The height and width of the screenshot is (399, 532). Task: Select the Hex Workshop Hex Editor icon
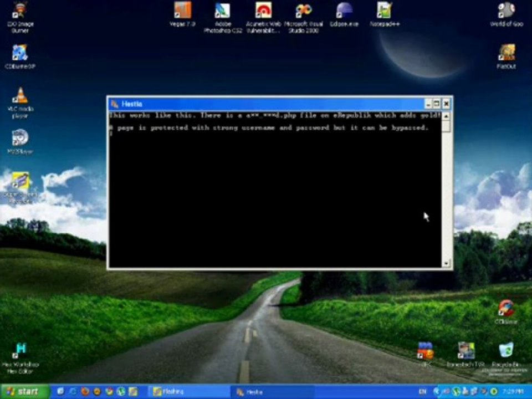pos(21,358)
